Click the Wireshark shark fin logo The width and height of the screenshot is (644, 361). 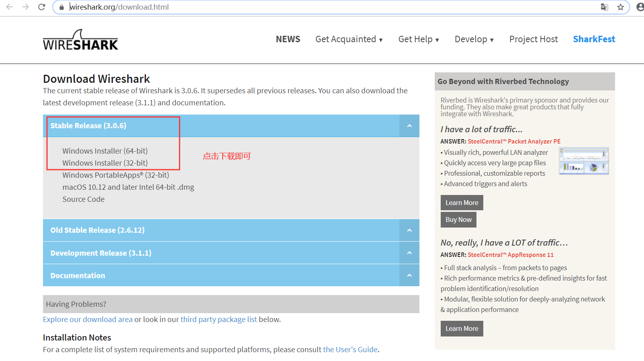coord(80,40)
